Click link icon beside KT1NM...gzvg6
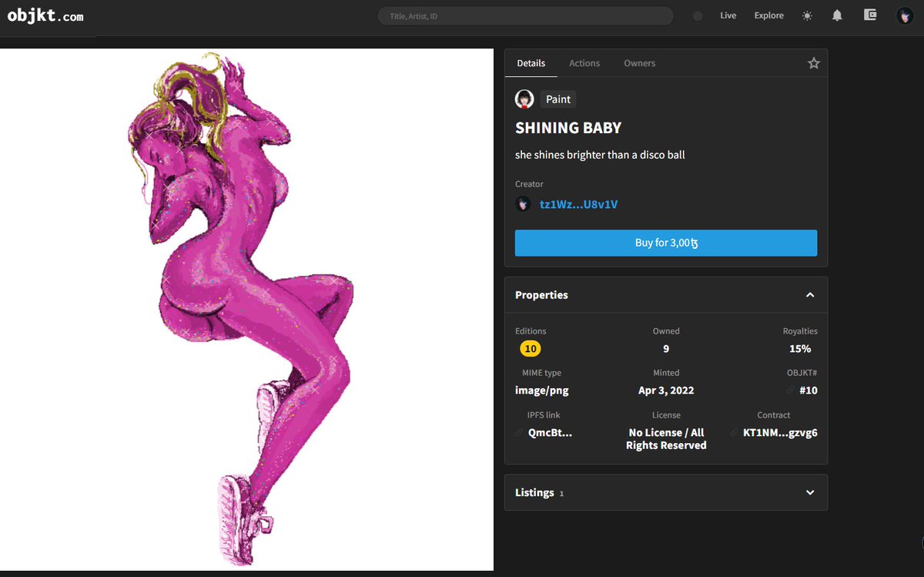The height and width of the screenshot is (577, 924). tap(735, 433)
